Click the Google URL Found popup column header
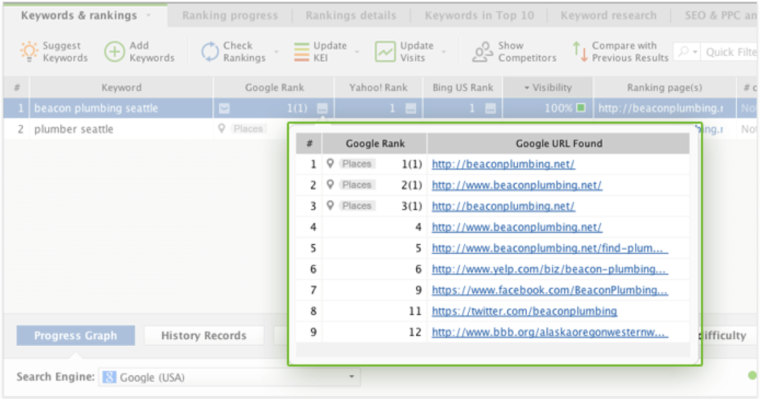 558,143
